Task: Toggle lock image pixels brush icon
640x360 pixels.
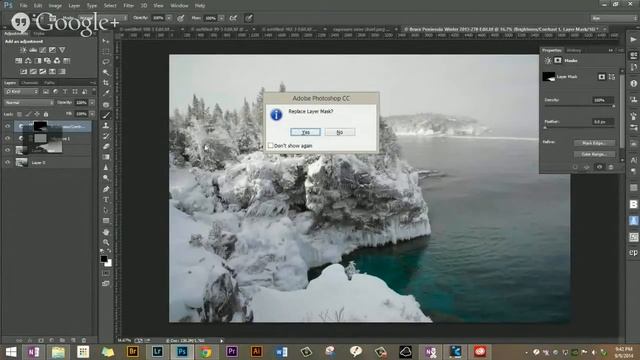Action: [28, 114]
